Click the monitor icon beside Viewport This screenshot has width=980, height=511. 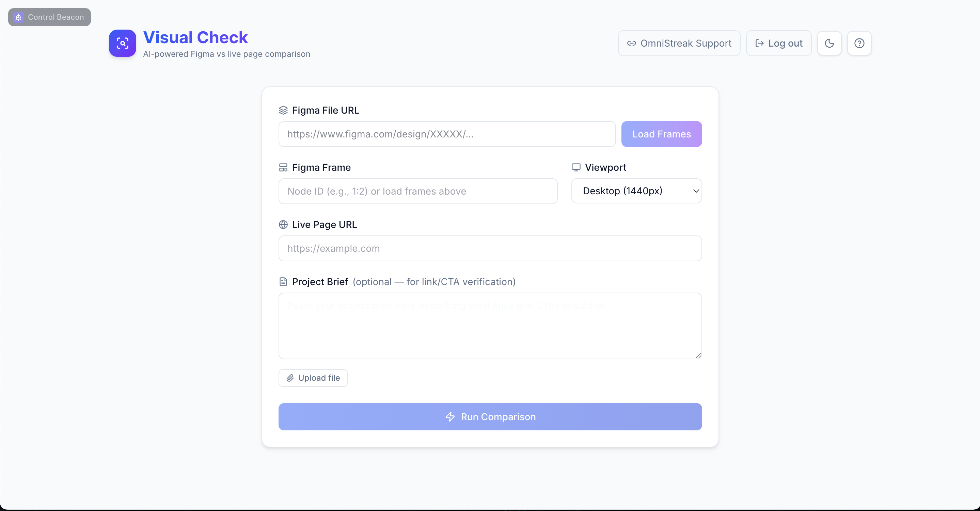[576, 168]
